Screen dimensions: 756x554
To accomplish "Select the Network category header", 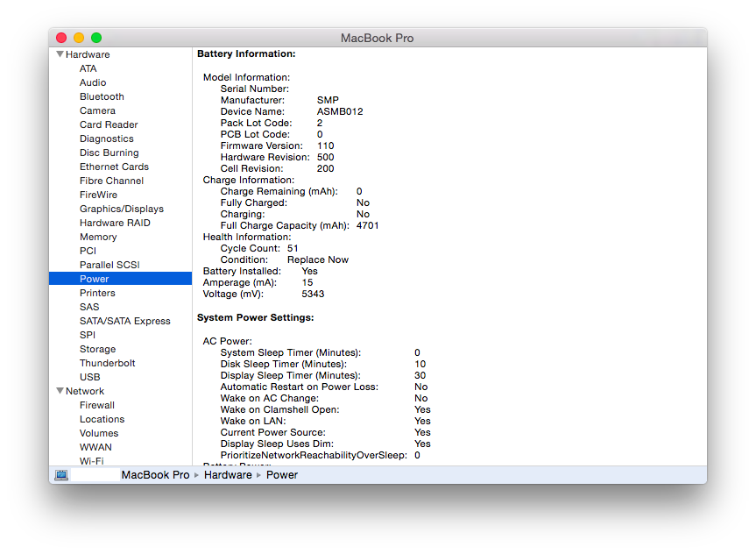I will click(85, 390).
